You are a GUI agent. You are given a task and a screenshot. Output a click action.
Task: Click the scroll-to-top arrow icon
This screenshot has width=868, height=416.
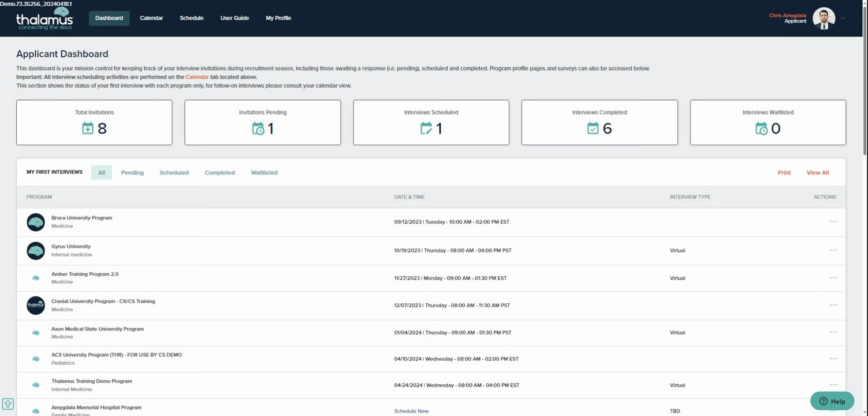coord(8,403)
